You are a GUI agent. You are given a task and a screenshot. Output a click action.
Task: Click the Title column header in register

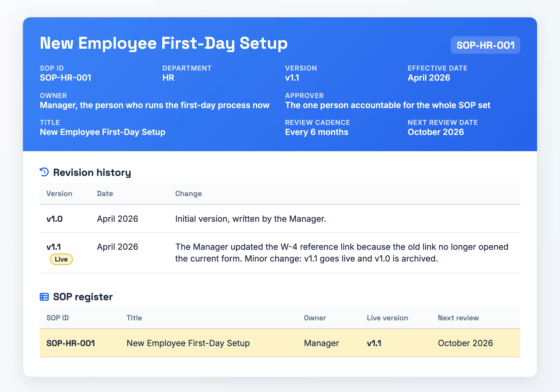pos(134,318)
